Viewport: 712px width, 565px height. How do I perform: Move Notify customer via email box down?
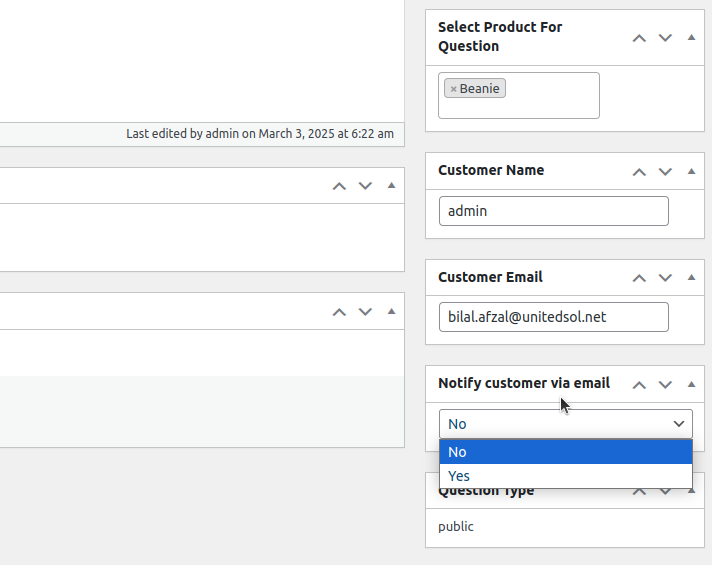click(665, 384)
